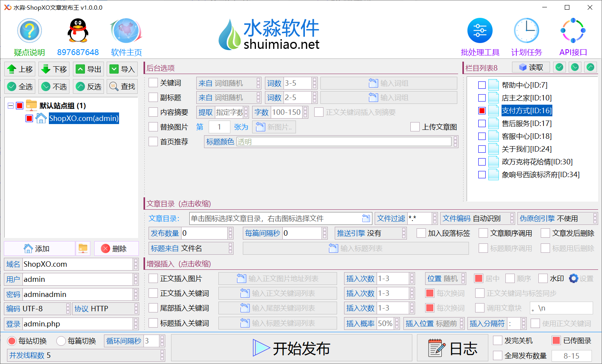
Task: Select the 售后服务[ID:17] column item
Action: click(x=527, y=123)
